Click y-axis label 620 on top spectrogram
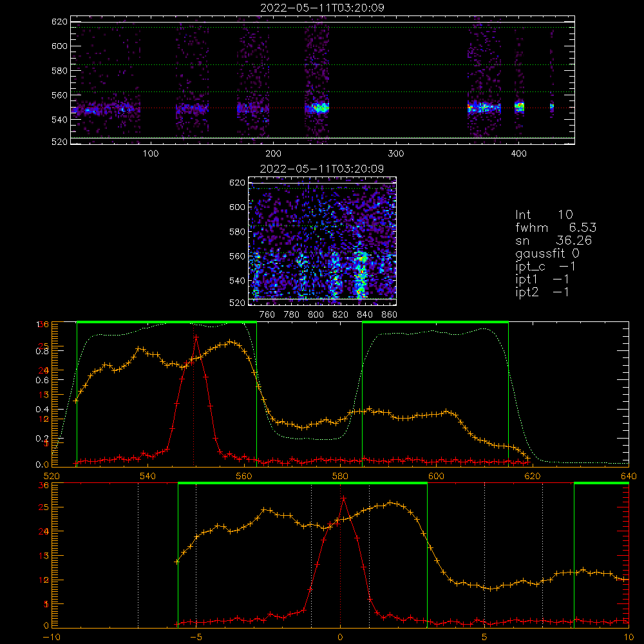 click(59, 22)
